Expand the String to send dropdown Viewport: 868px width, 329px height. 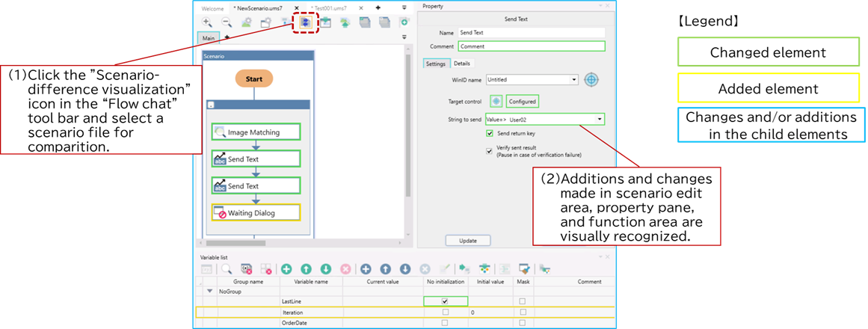(600, 119)
